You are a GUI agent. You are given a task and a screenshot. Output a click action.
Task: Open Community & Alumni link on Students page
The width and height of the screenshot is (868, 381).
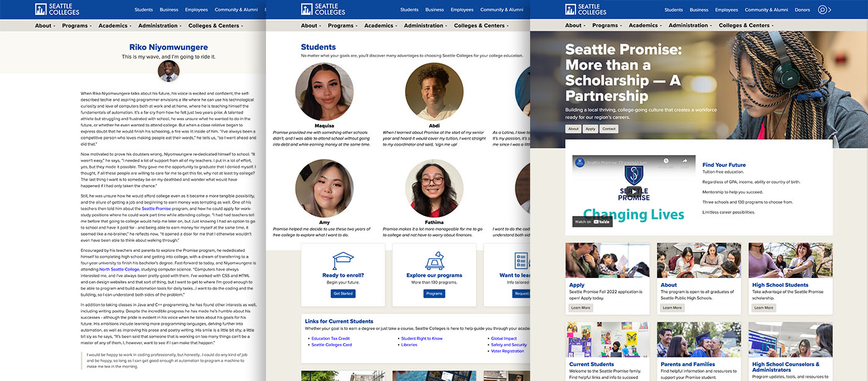pyautogui.click(x=502, y=10)
